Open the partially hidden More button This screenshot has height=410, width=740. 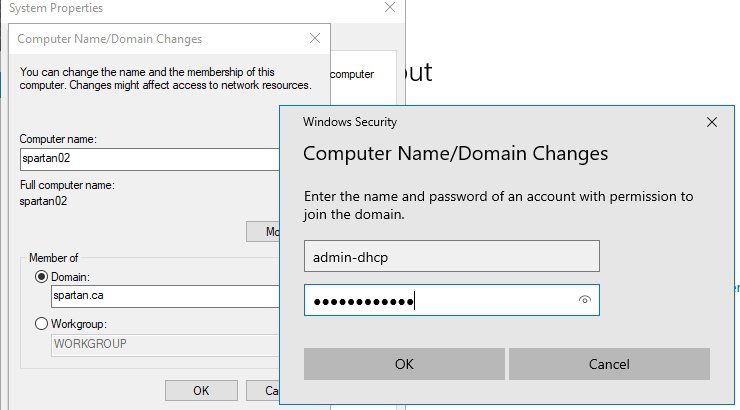click(x=264, y=232)
